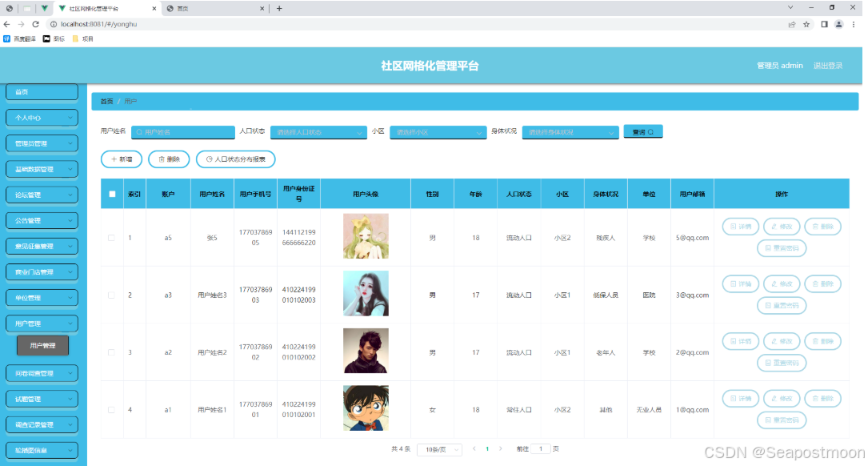Viewport: 868px width, 466px height.
Task: Expand 论坛管理 in the left sidebar
Action: click(41, 195)
